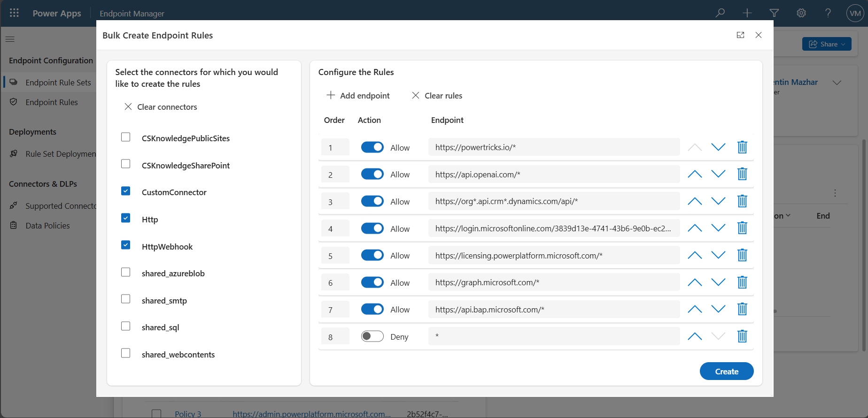Screen dimensions: 868x418
Task: Open the settings gear in header
Action: pos(801,13)
